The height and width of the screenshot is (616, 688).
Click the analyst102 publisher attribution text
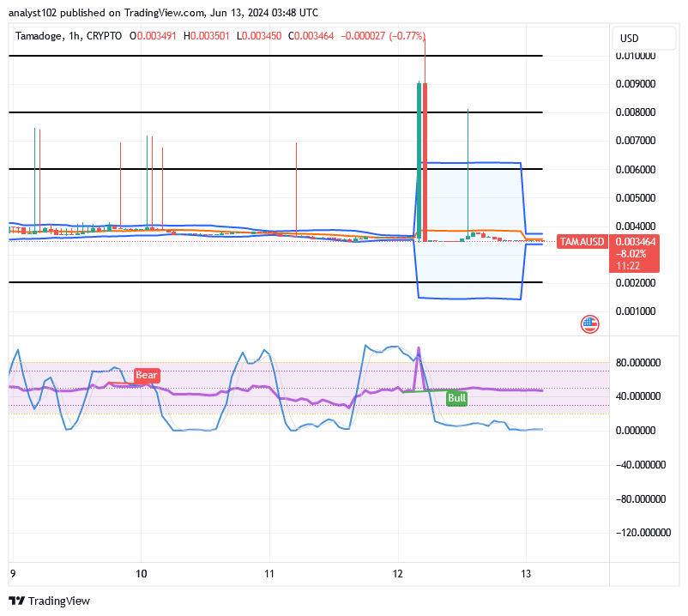point(163,13)
